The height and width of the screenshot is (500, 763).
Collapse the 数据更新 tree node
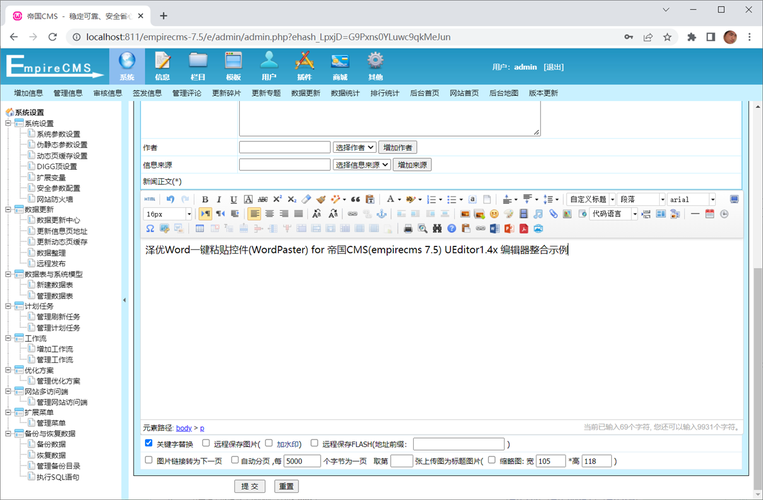[8, 210]
